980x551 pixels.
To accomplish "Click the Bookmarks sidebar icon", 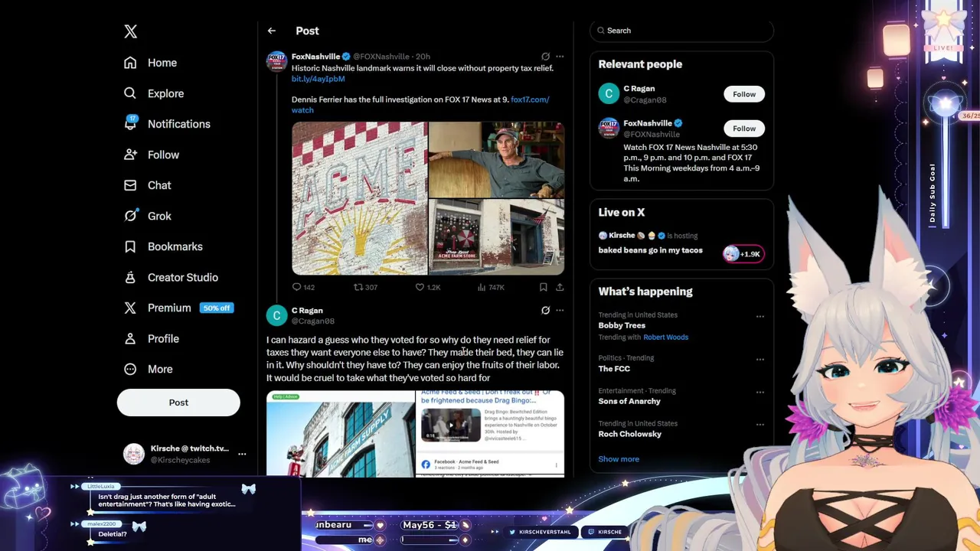I will (130, 246).
